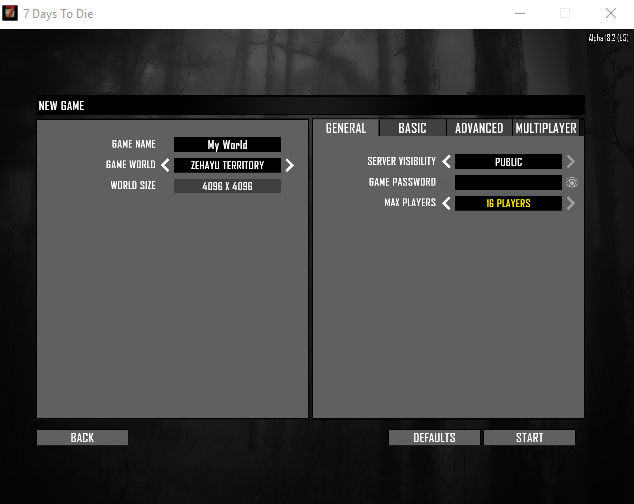This screenshot has height=504, width=634.
Task: Switch to the Advanced tab
Action: pos(479,128)
